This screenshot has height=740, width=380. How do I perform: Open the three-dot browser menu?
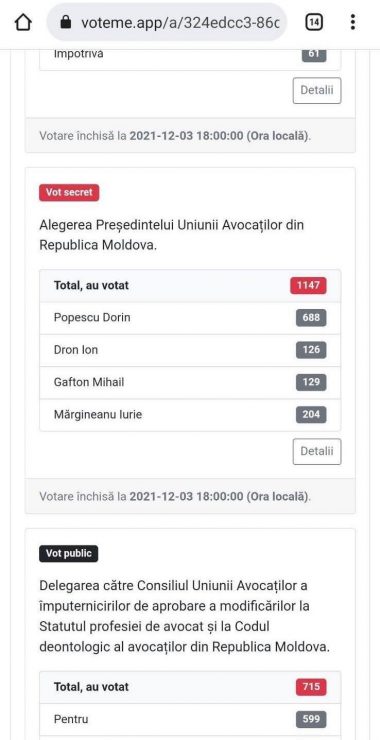[353, 22]
